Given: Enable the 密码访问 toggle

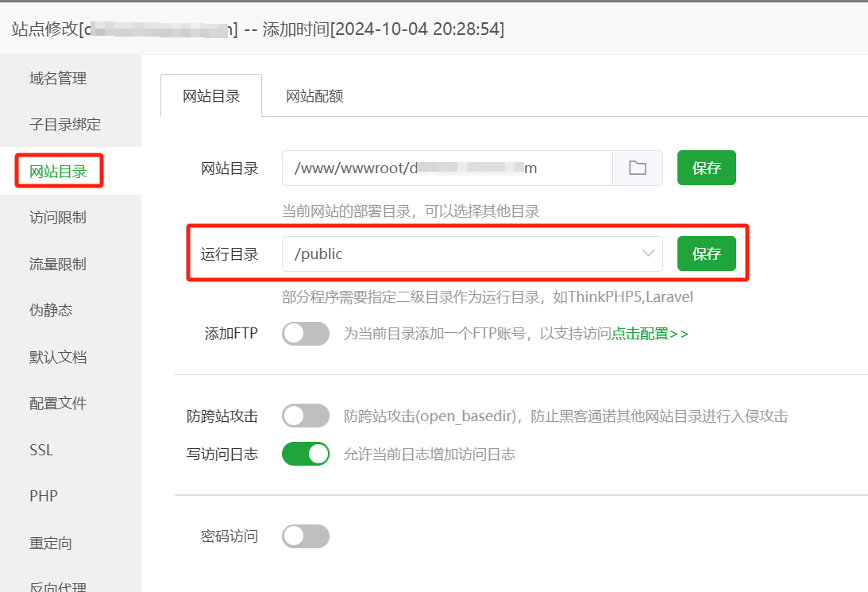Looking at the screenshot, I should 306,536.
